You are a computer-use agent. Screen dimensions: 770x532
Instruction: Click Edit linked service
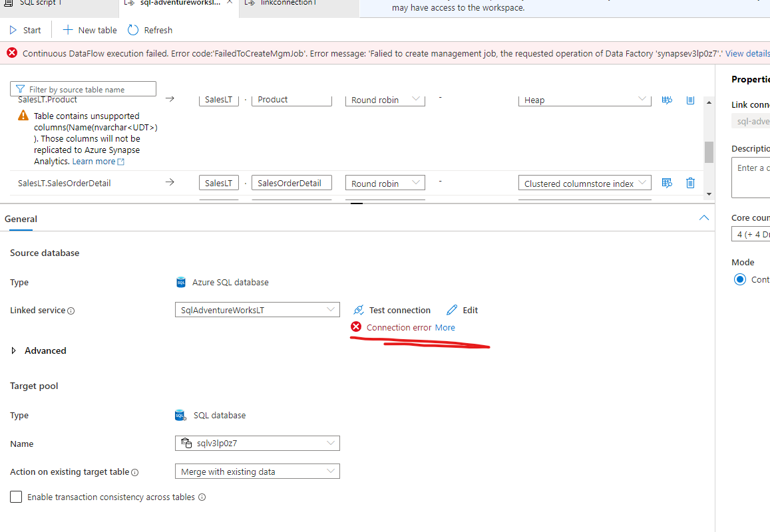pyautogui.click(x=462, y=310)
